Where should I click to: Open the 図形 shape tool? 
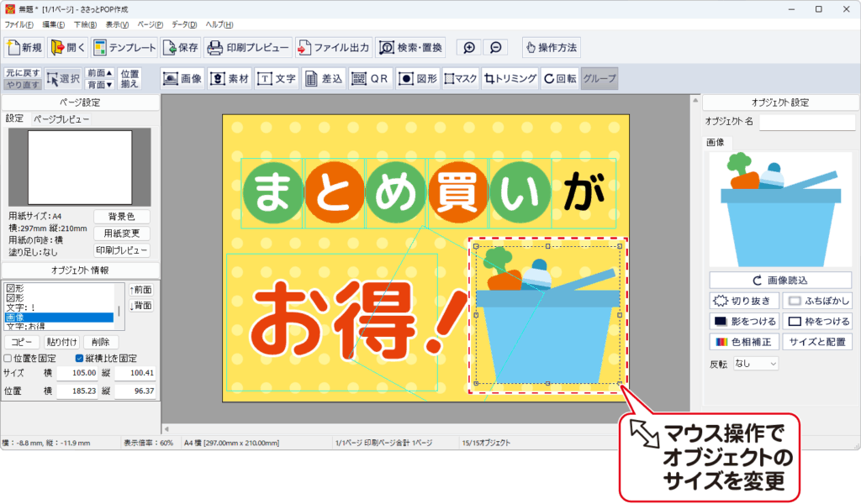tap(418, 78)
